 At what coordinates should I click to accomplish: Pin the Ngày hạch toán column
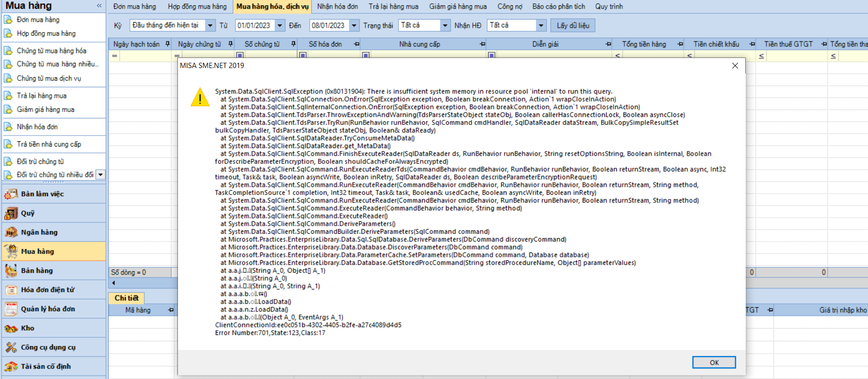click(x=167, y=44)
